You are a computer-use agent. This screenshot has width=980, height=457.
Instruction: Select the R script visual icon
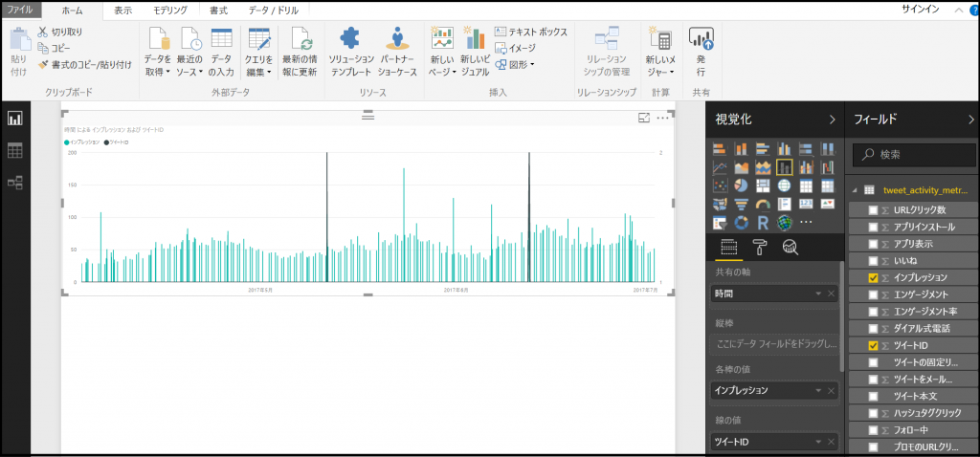(x=763, y=222)
